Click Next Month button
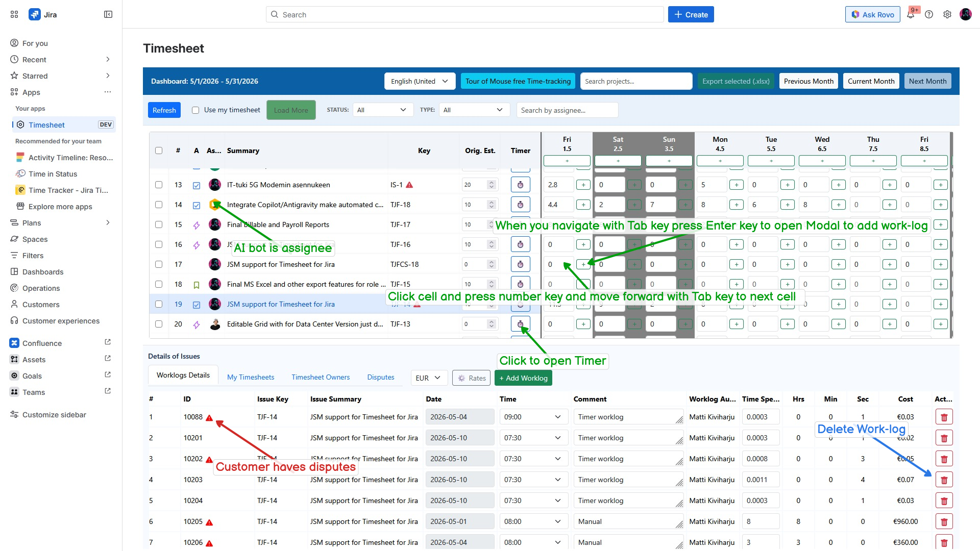Image resolution: width=980 pixels, height=551 pixels. coord(927,81)
